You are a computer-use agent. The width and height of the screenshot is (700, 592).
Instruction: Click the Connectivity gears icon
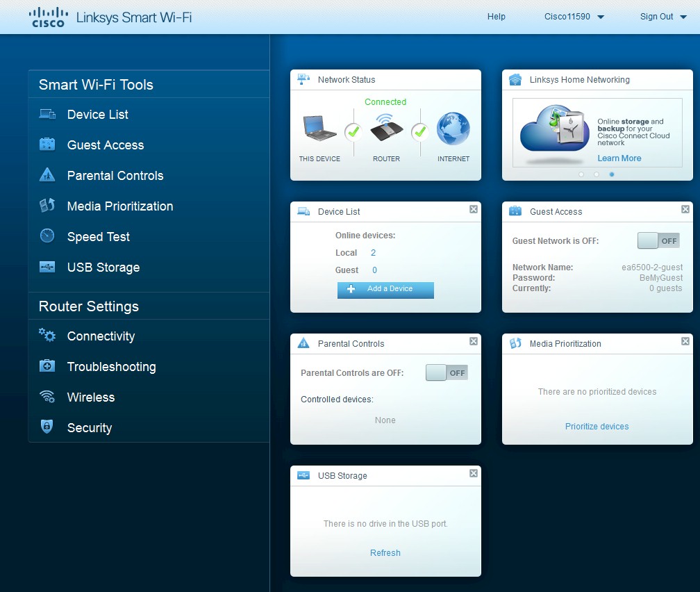tap(47, 335)
